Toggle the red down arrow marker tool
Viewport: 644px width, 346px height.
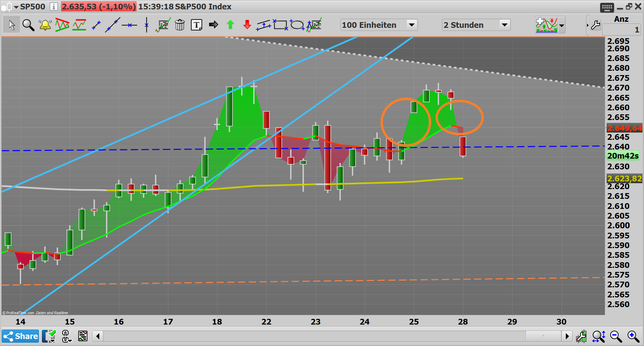[247, 24]
